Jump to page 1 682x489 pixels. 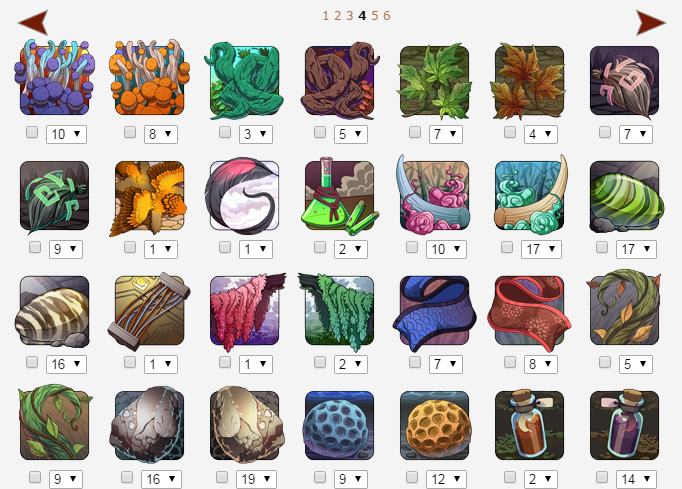[325, 16]
